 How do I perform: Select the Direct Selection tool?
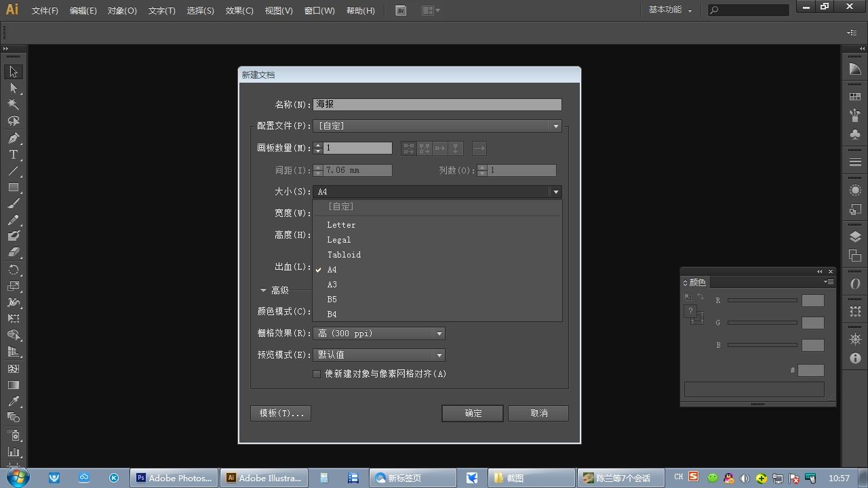(x=14, y=88)
